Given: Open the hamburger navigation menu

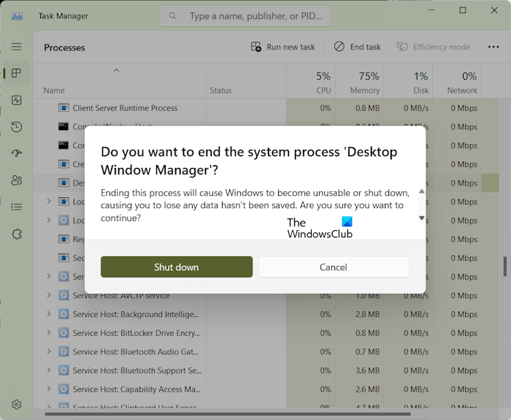Looking at the screenshot, I should pos(17,47).
